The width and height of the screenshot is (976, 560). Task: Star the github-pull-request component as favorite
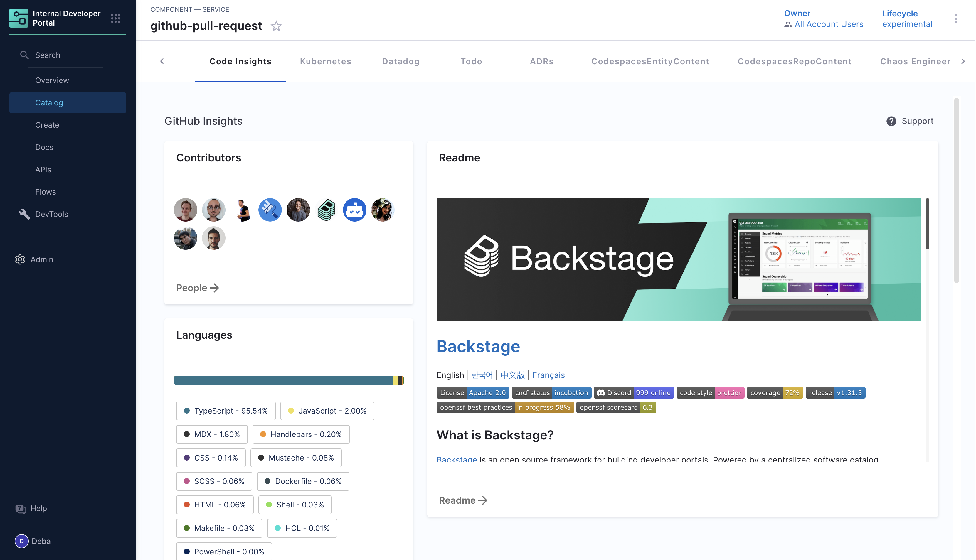276,26
